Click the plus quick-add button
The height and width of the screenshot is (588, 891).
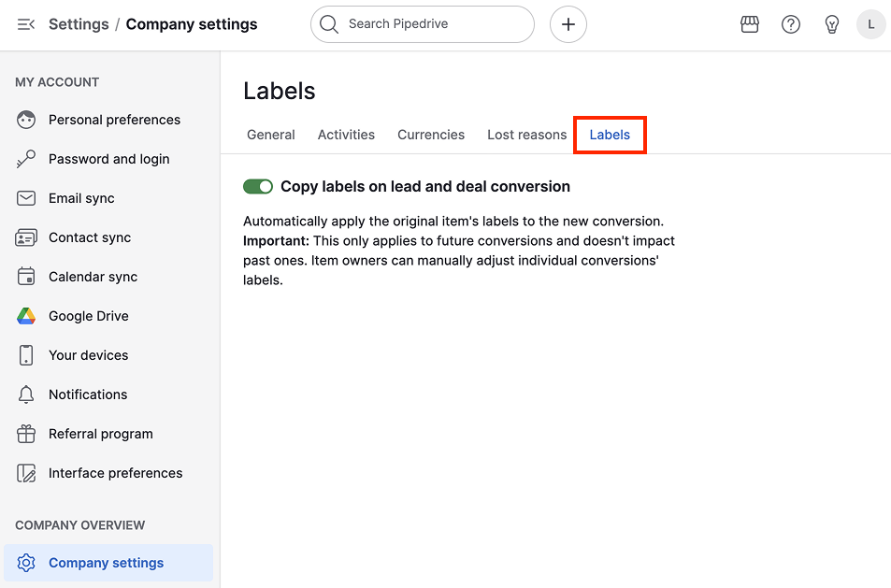click(x=568, y=24)
